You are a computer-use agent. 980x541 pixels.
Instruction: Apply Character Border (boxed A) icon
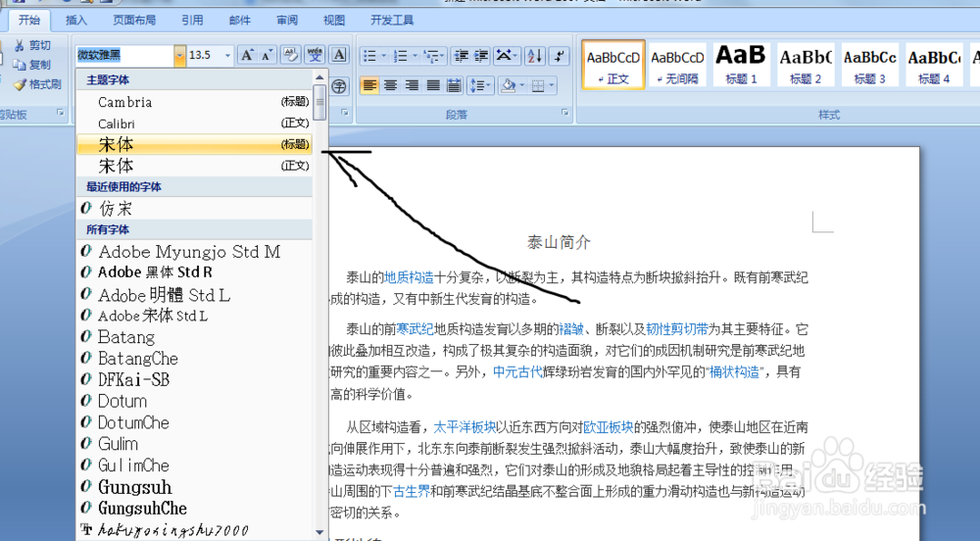pyautogui.click(x=339, y=55)
